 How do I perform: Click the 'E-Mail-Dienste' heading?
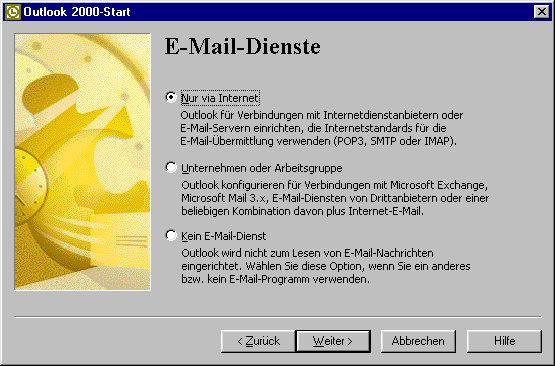pos(243,46)
